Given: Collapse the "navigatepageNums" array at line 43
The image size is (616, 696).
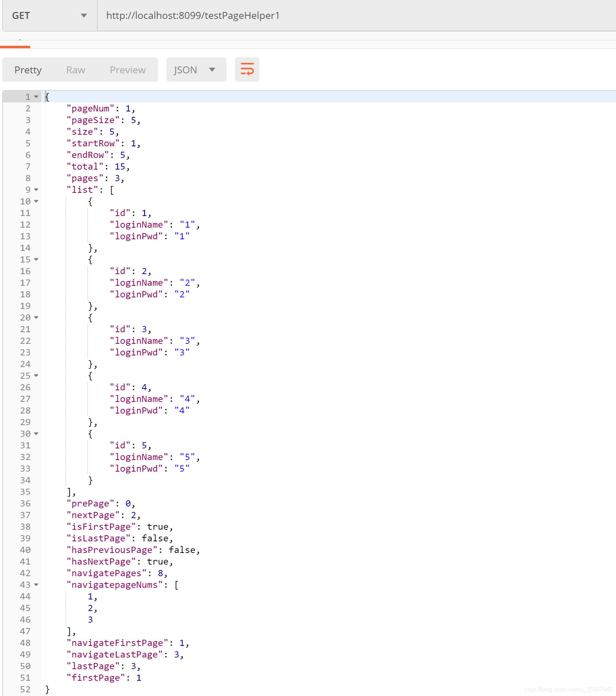Looking at the screenshot, I should (36, 585).
